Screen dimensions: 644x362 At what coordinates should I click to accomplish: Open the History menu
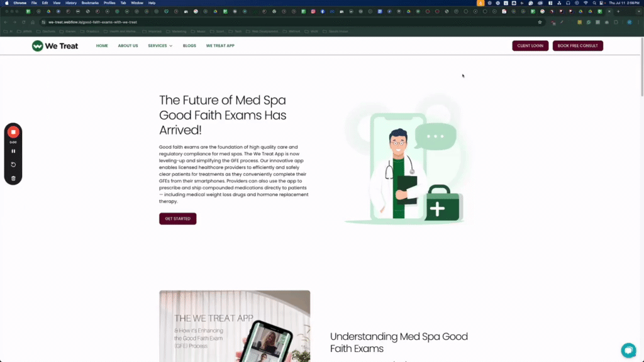point(70,3)
